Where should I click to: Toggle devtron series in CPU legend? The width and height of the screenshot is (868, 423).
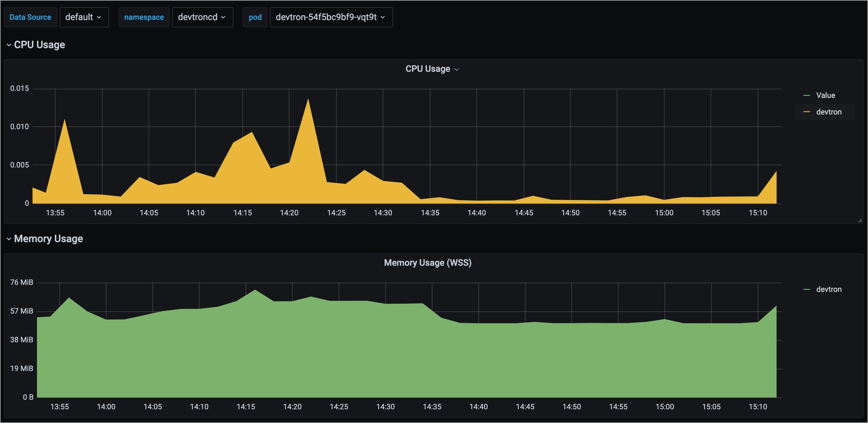(x=828, y=112)
